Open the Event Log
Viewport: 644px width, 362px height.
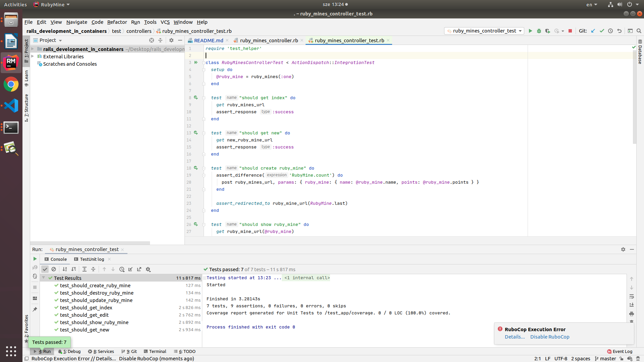(620, 351)
